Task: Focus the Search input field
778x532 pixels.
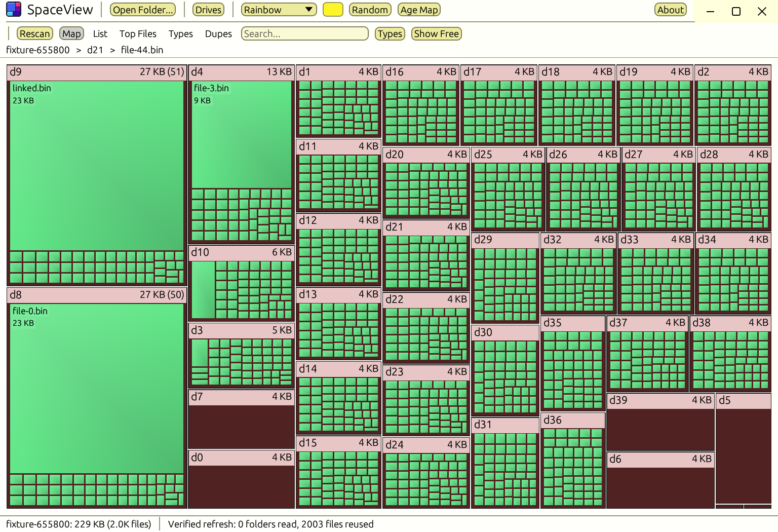Action: click(304, 33)
